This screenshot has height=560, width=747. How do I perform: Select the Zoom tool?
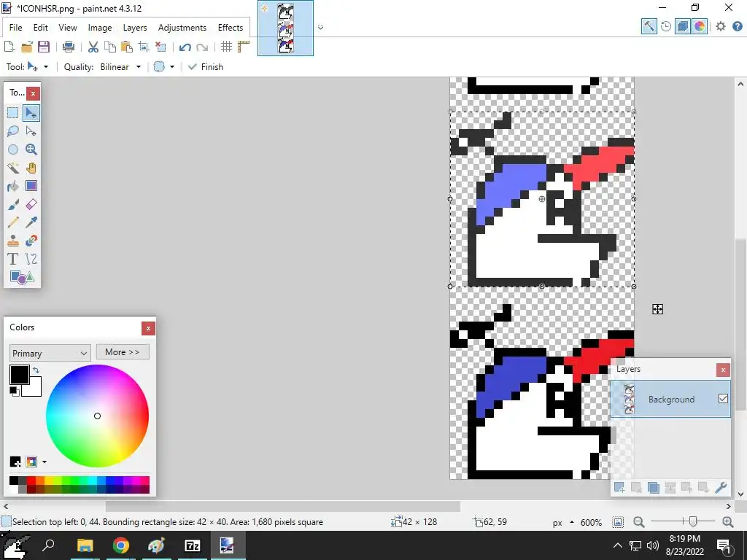pyautogui.click(x=31, y=149)
